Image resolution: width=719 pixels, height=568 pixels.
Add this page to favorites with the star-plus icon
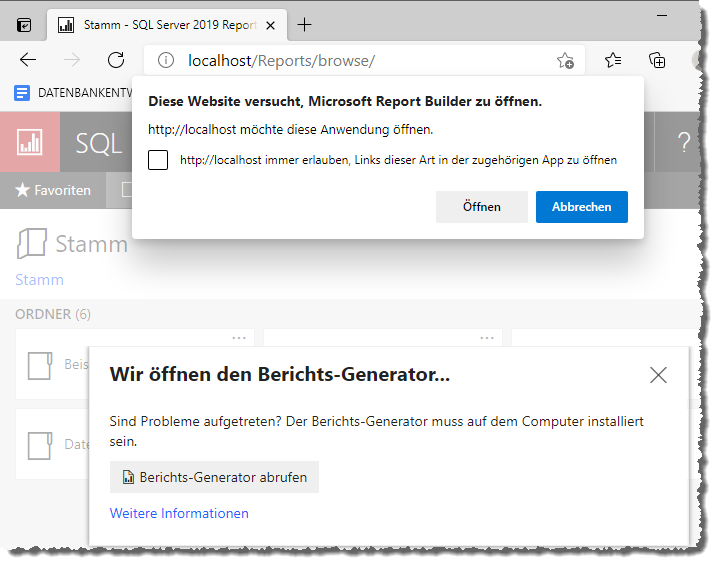click(565, 61)
